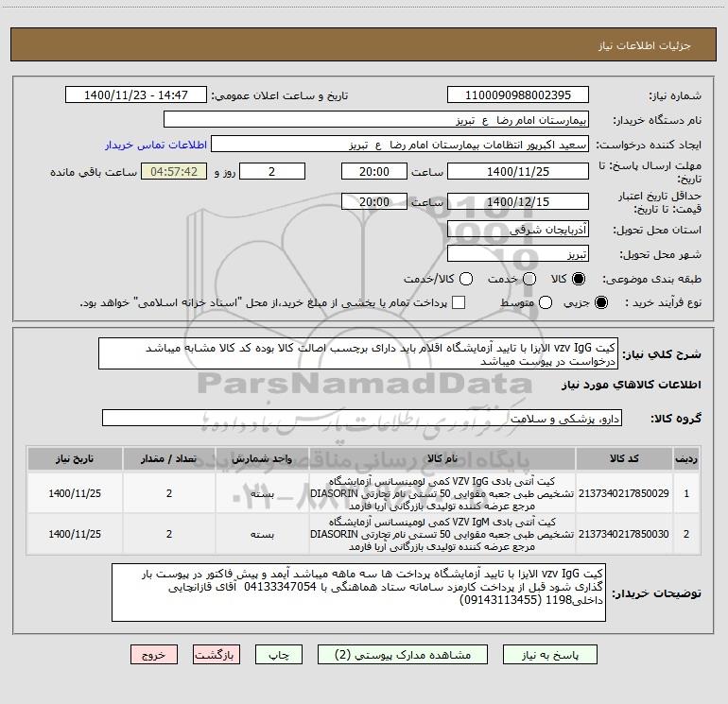728x704 pixels.
Task: Click the کد کالا column header
Action: point(624,458)
